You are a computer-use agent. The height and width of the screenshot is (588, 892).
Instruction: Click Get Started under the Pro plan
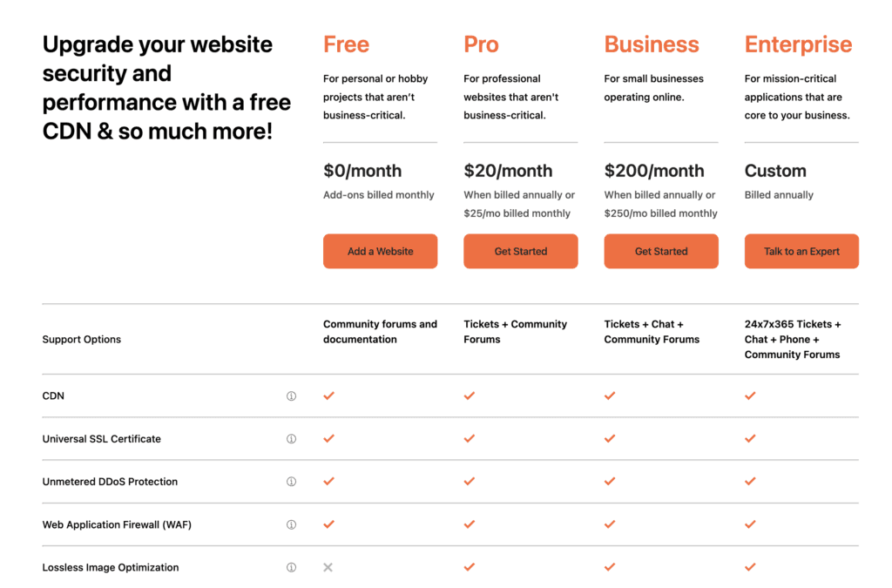coord(521,252)
